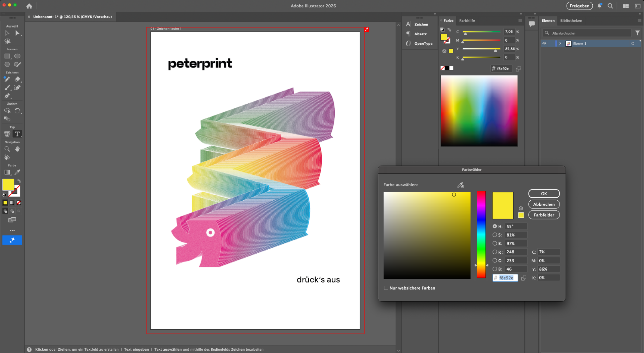Select the Direct Selection tool
Image resolution: width=644 pixels, height=353 pixels.
(x=17, y=33)
